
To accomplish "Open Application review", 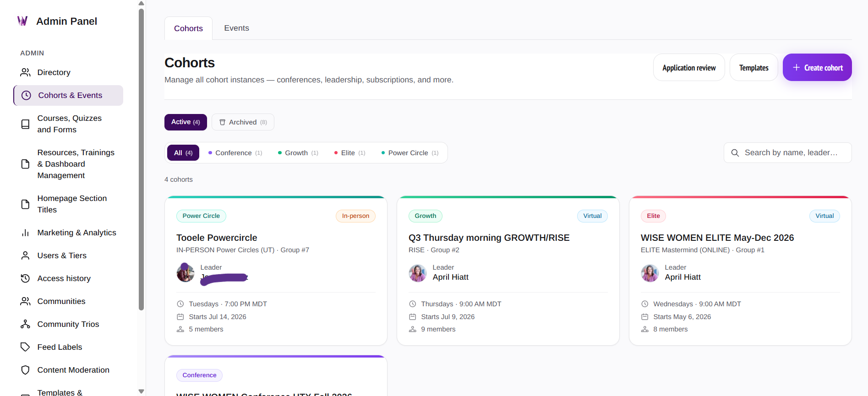I will click(x=689, y=68).
